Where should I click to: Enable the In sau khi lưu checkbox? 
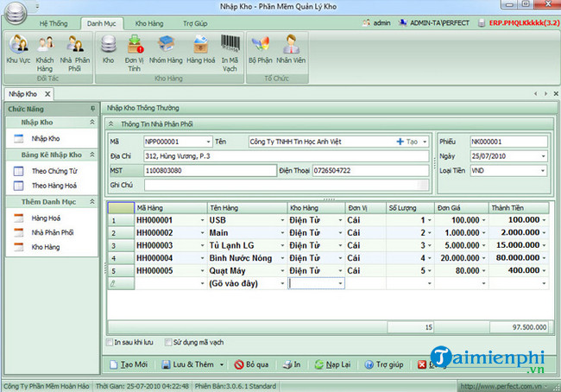tap(110, 342)
